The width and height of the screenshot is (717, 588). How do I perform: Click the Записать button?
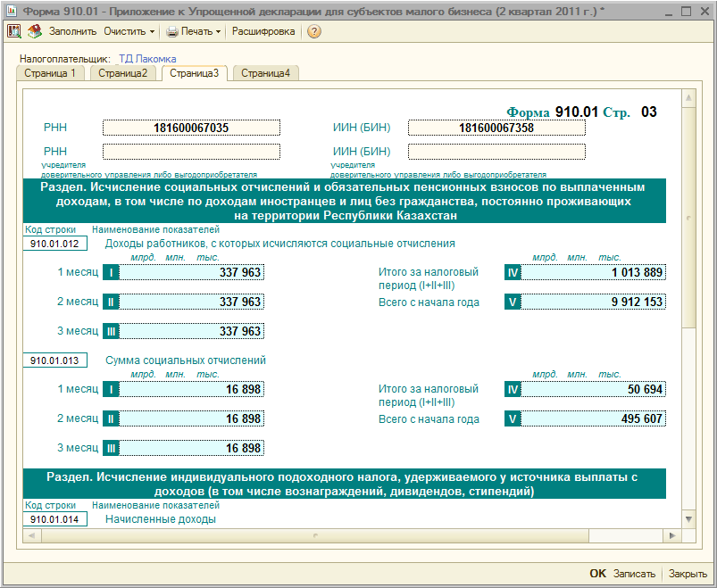pos(634,574)
